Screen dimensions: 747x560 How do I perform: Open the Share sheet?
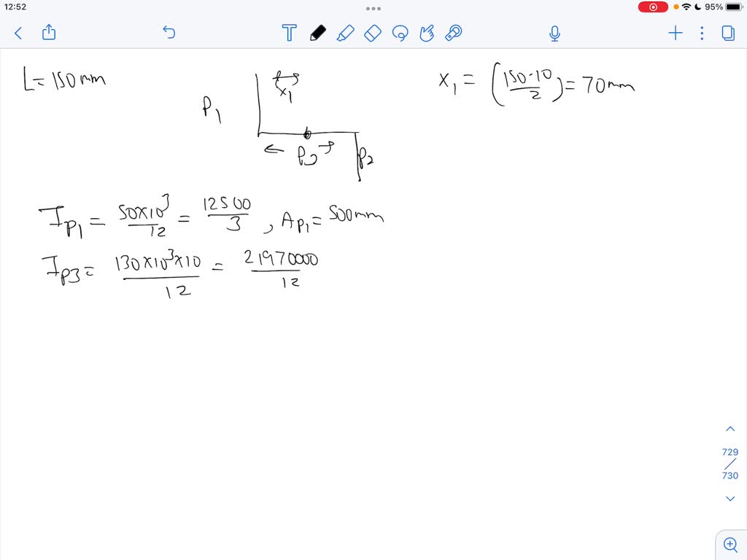click(x=48, y=33)
